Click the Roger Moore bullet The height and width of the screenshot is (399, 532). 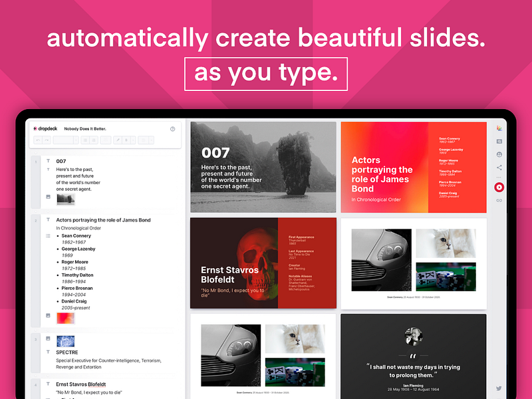74,262
